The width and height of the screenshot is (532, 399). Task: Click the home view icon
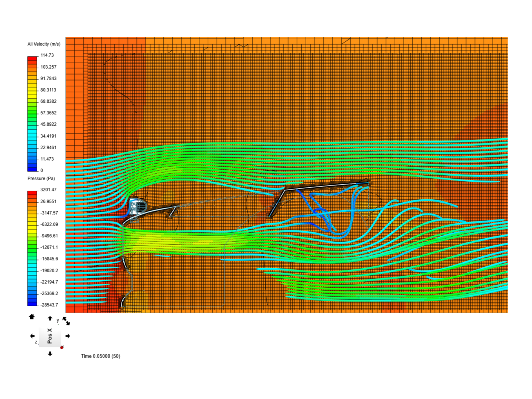pyautogui.click(x=32, y=317)
